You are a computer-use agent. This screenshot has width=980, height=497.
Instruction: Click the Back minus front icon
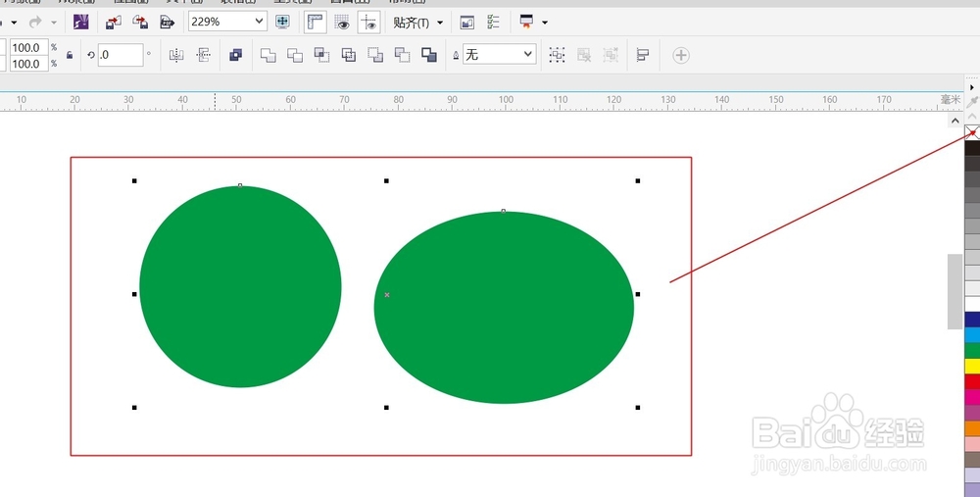tap(403, 55)
